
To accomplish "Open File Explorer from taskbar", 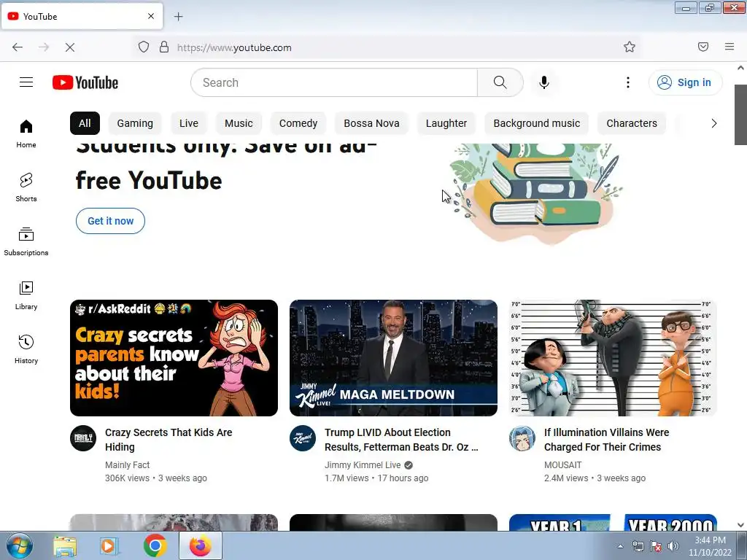I will point(65,546).
